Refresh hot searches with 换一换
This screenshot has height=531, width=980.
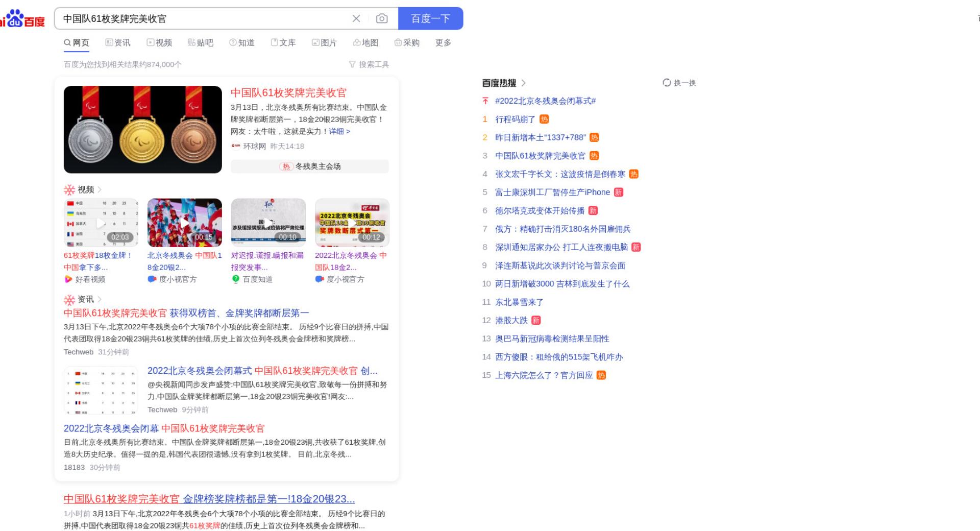(x=679, y=83)
